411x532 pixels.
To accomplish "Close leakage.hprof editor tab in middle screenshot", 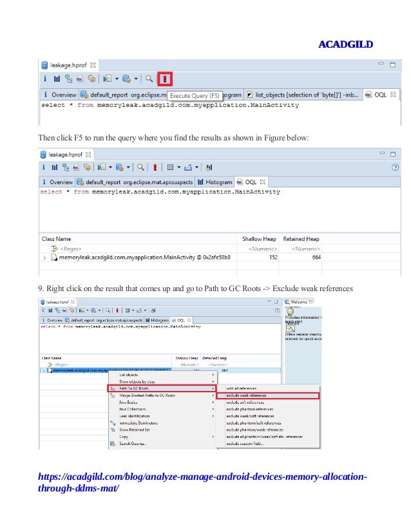I will (88, 155).
